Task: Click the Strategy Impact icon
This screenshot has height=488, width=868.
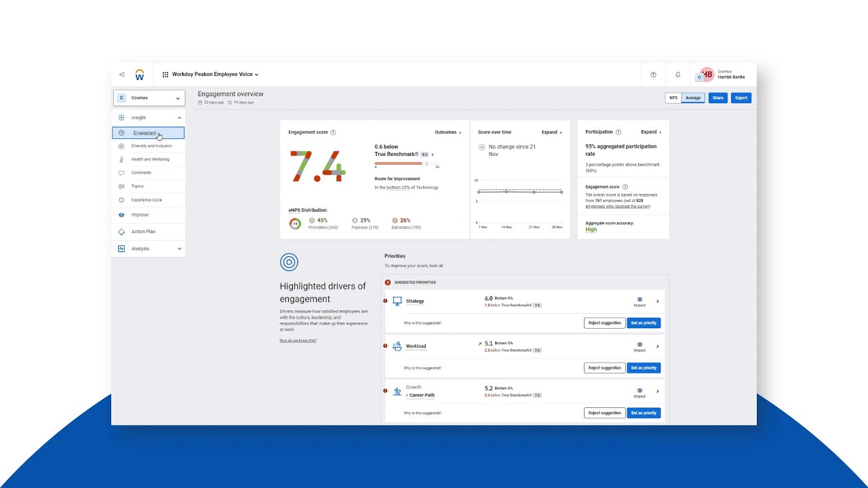Action: coord(639,299)
